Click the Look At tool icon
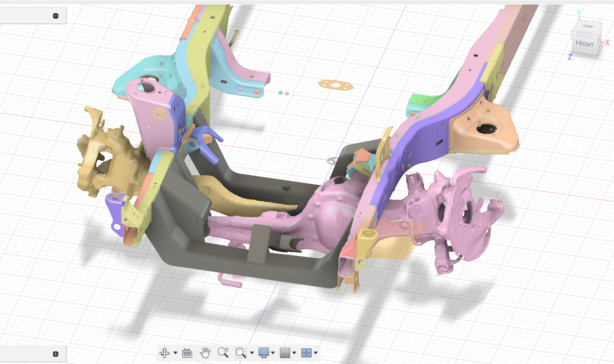Image resolution: width=614 pixels, height=364 pixels. click(187, 353)
